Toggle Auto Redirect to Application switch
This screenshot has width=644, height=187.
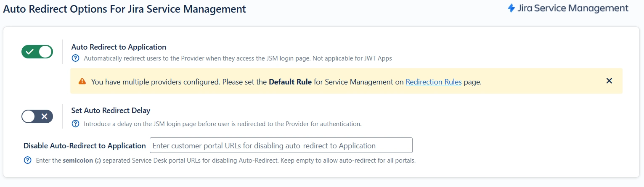tap(37, 52)
